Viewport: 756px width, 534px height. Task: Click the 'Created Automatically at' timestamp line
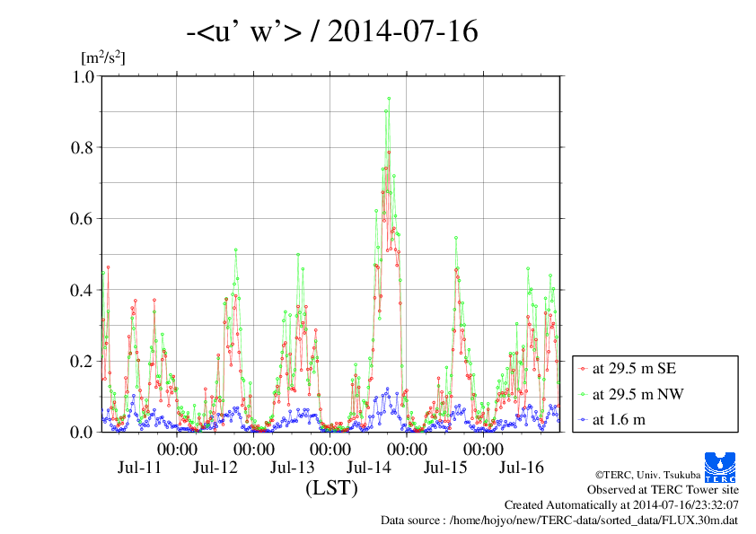tap(621, 505)
